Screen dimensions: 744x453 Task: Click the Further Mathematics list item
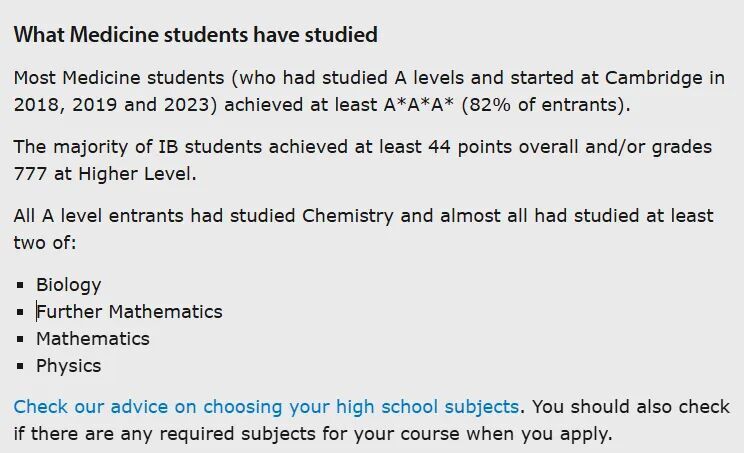129,312
